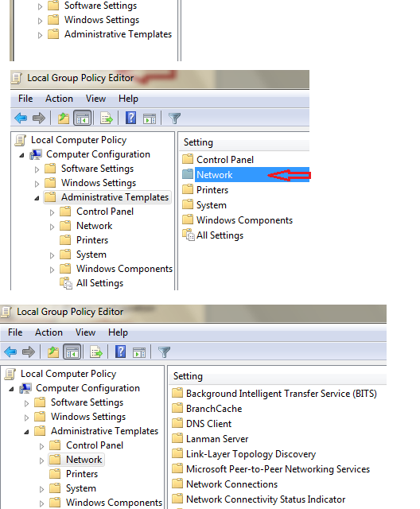Click the Export List icon in the bottom editor toolbar
Viewport: 420px width, 509px height.
(x=96, y=352)
